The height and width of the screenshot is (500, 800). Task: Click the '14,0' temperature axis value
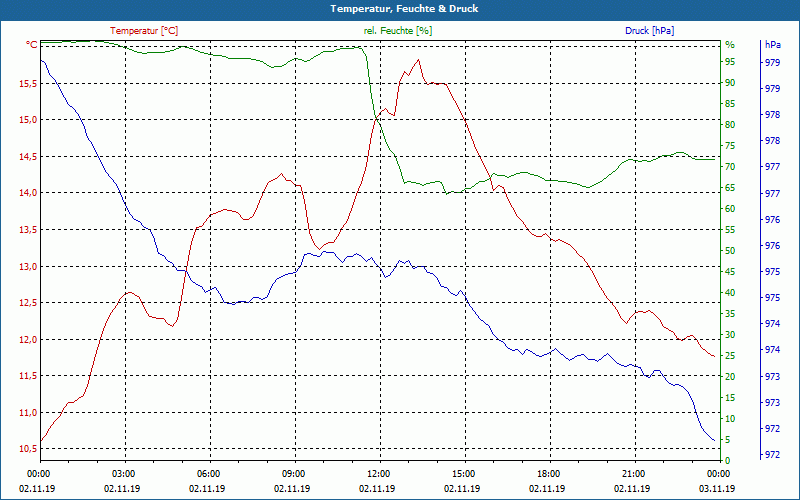28,193
